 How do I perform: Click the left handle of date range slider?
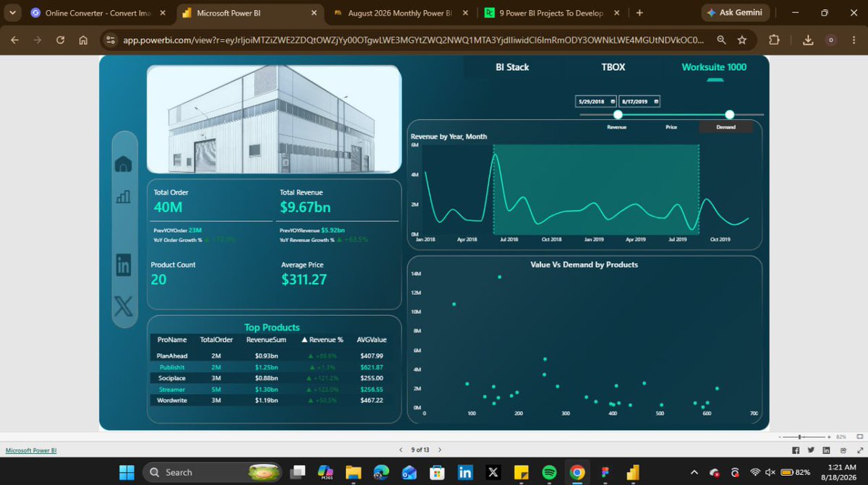[618, 114]
